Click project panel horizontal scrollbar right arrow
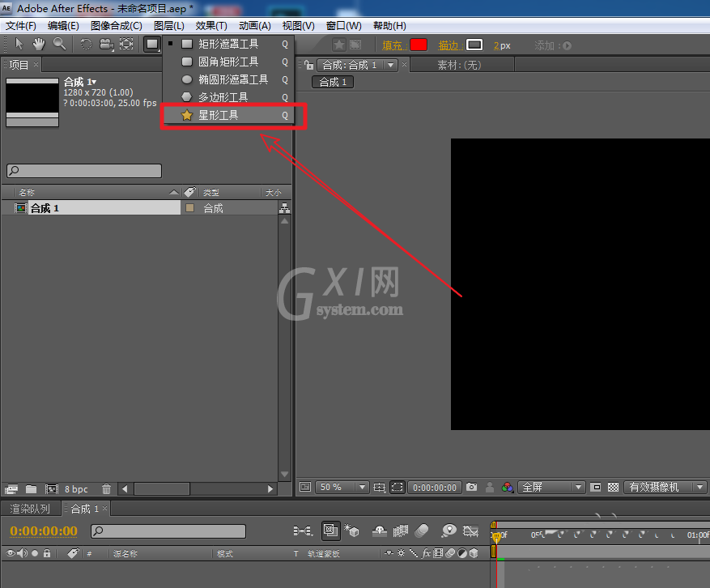 click(x=270, y=489)
